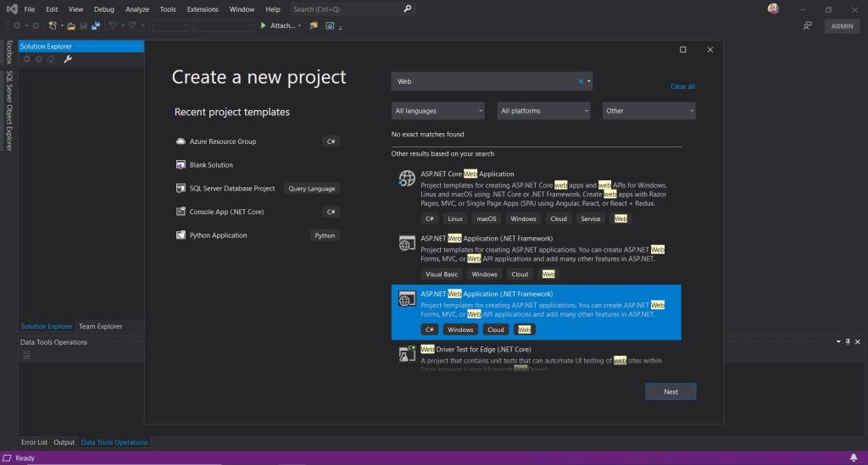The height and width of the screenshot is (465, 868).
Task: Click the Solution Explorer wrench properties icon
Action: [68, 59]
